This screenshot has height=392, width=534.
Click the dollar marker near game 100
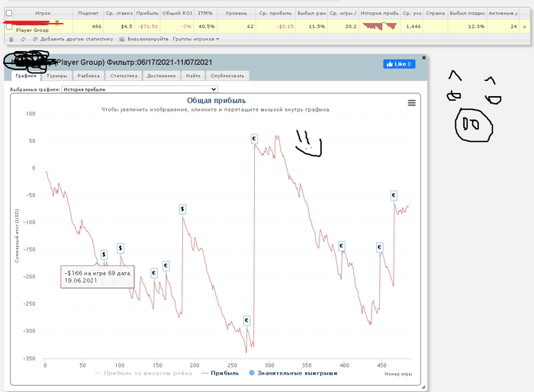click(x=121, y=248)
